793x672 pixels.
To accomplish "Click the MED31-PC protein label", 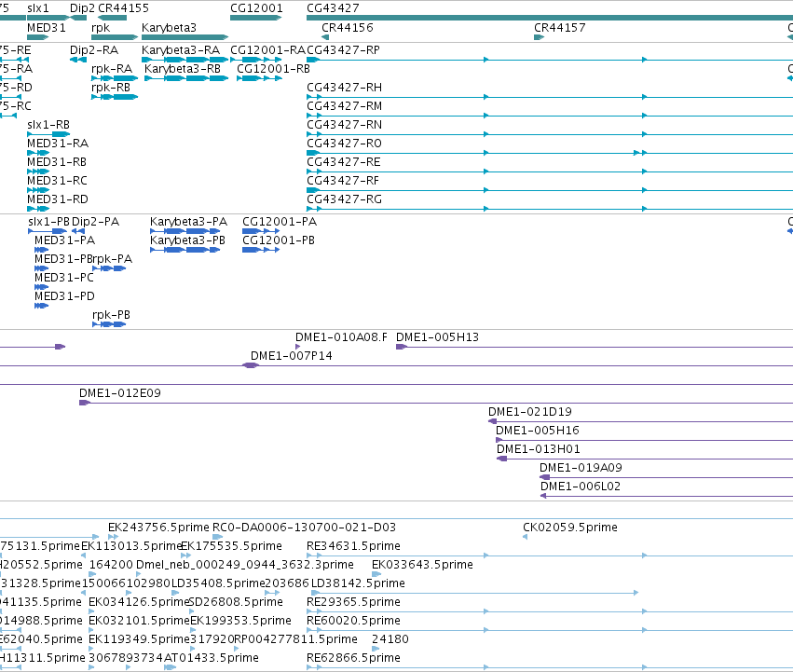I will tap(64, 279).
